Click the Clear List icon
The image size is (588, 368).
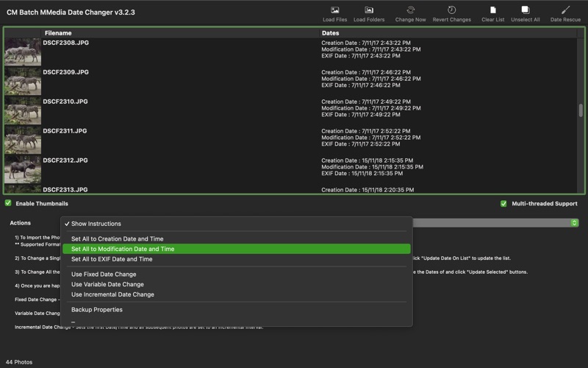point(492,10)
